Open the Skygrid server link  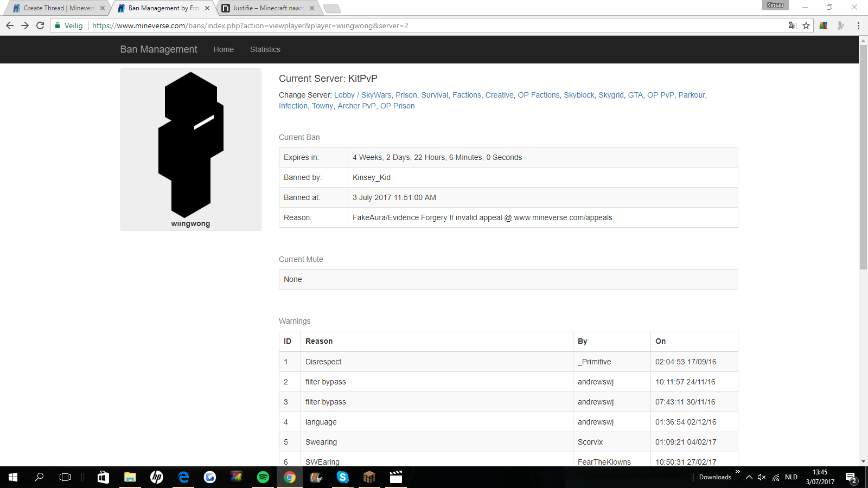point(611,95)
